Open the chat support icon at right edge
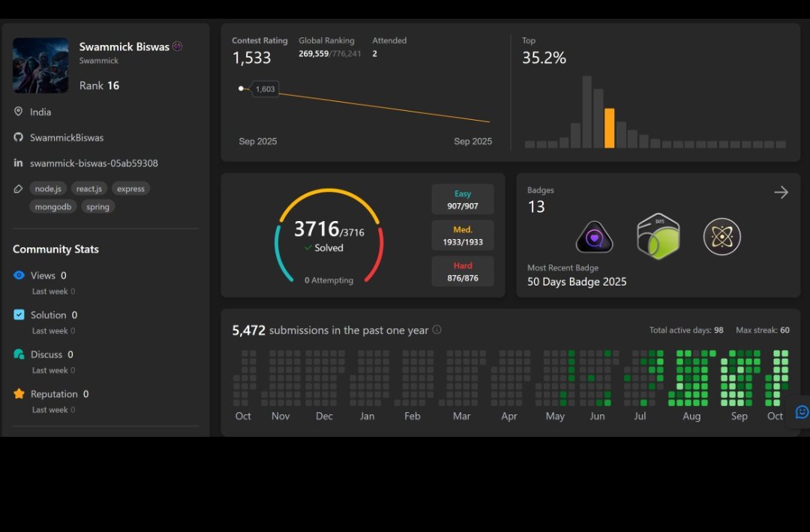810x532 pixels. click(x=801, y=412)
